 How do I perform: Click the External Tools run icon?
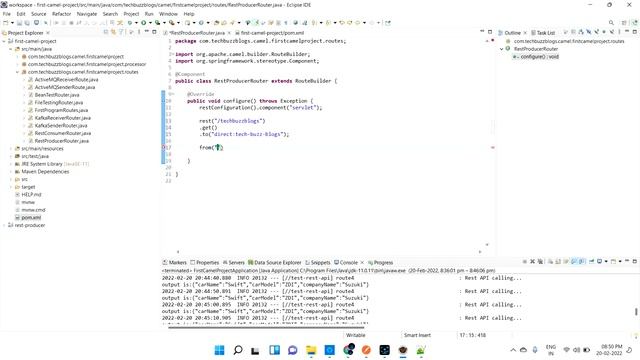(171, 23)
